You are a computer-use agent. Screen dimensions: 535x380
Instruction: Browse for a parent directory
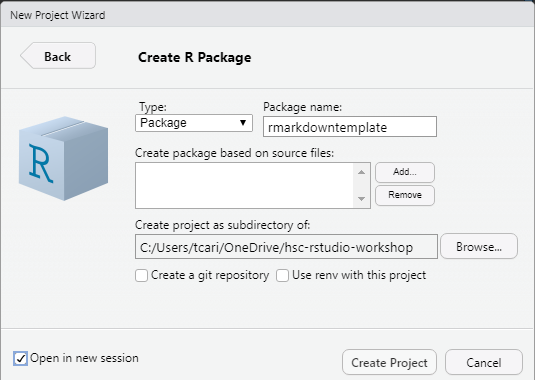479,246
